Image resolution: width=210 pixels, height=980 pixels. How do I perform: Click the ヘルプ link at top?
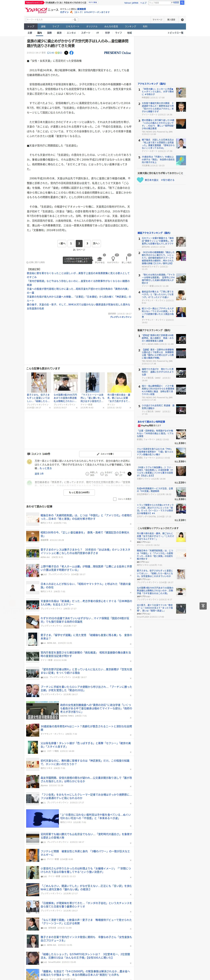143,3
